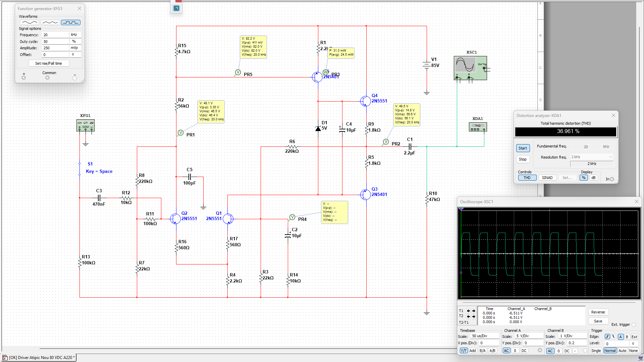644x362 pixels.
Task: Select falling edge trigger on oscilloscope
Action: tap(613, 337)
